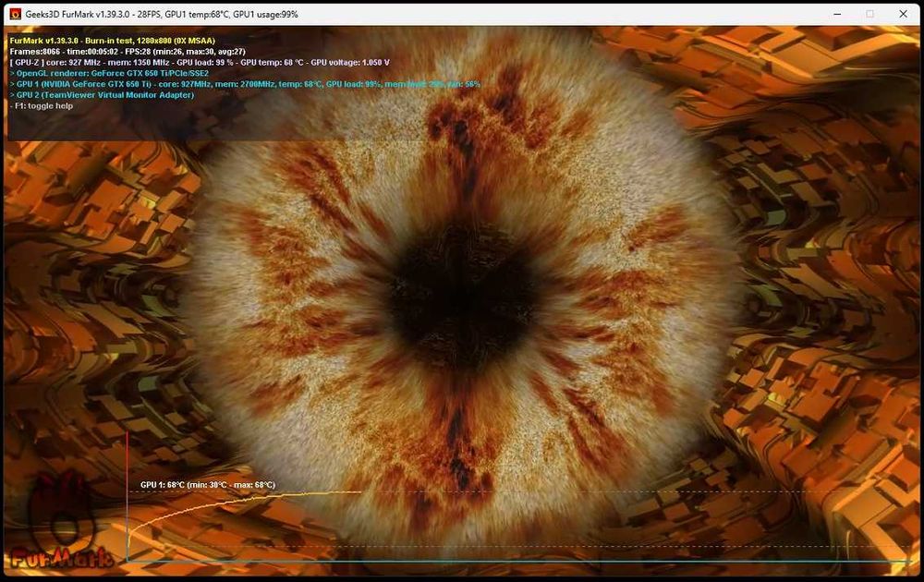Click the '[ GPU-Z ] core: 927 MHz' readout line
The height and width of the screenshot is (582, 924).
[x=200, y=63]
